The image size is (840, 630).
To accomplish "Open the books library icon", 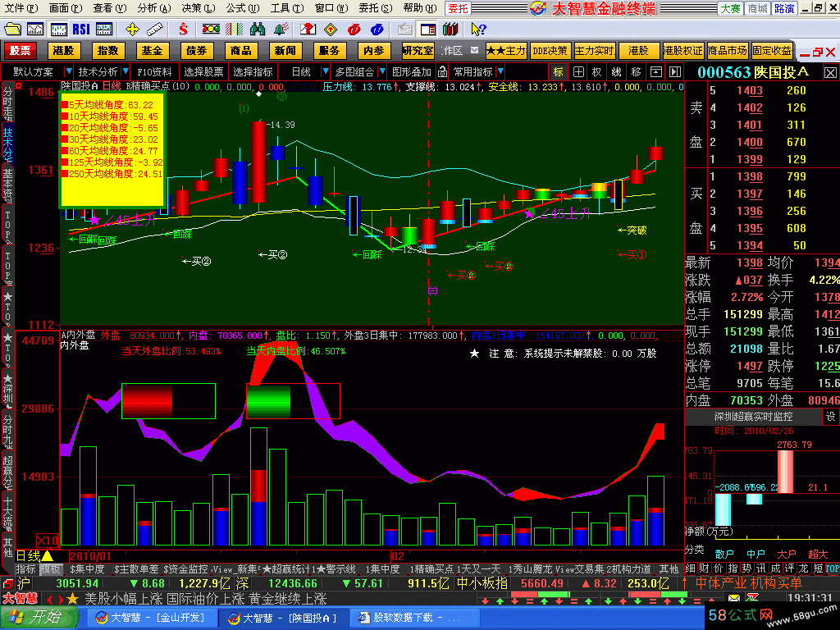I will (450, 29).
